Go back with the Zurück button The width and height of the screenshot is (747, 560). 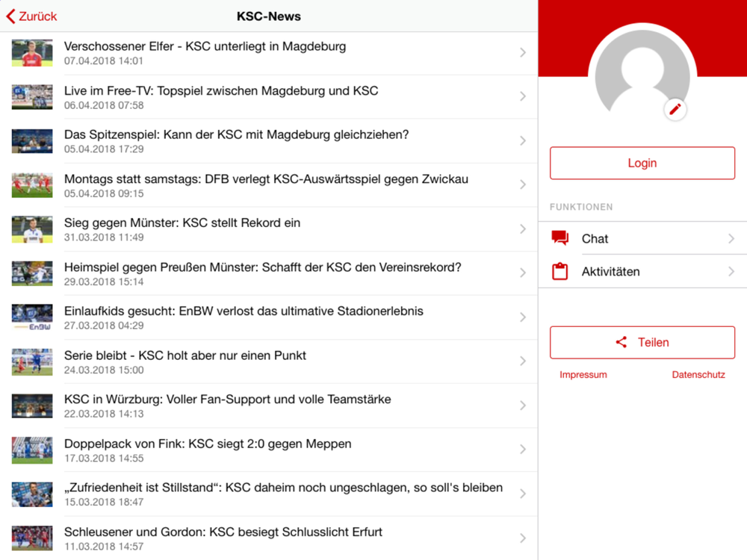pyautogui.click(x=31, y=16)
